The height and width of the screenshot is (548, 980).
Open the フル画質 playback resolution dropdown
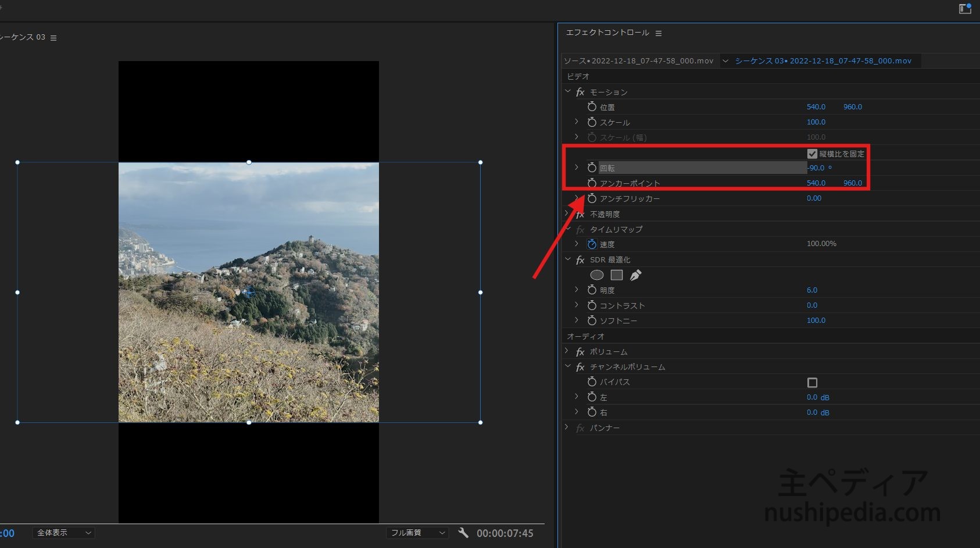click(x=417, y=533)
